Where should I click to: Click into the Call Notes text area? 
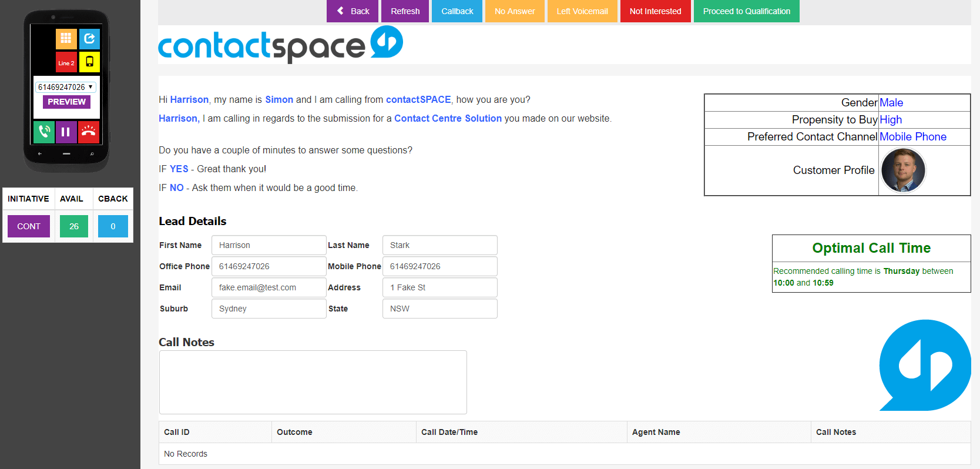click(313, 383)
